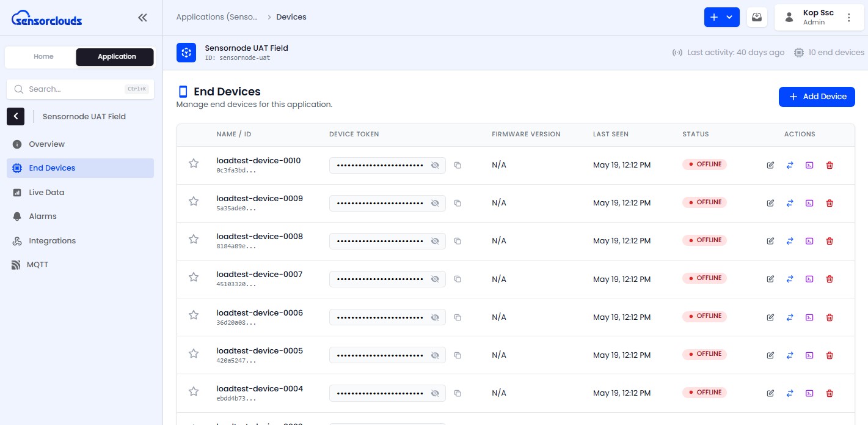
Task: Open the inbox tray icon in header
Action: click(x=757, y=17)
